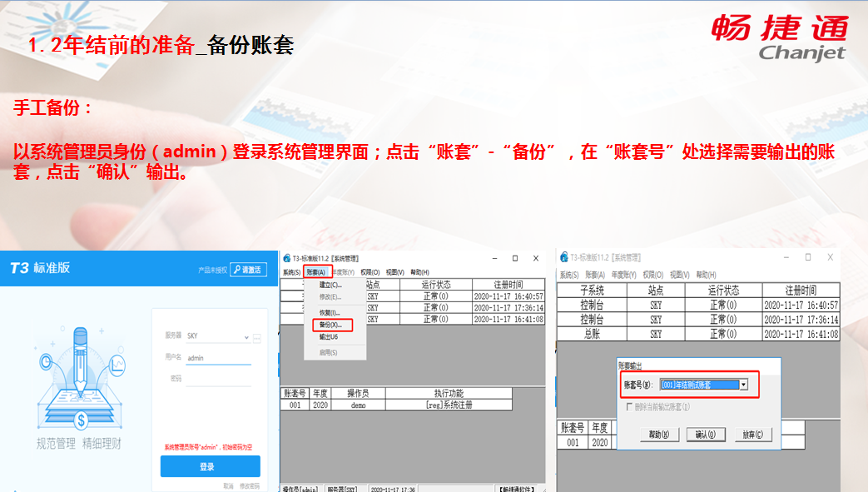This screenshot has height=492, width=868.
Task: Choose 启用(S) from the 账套 dropdown menu
Action: pos(328,352)
